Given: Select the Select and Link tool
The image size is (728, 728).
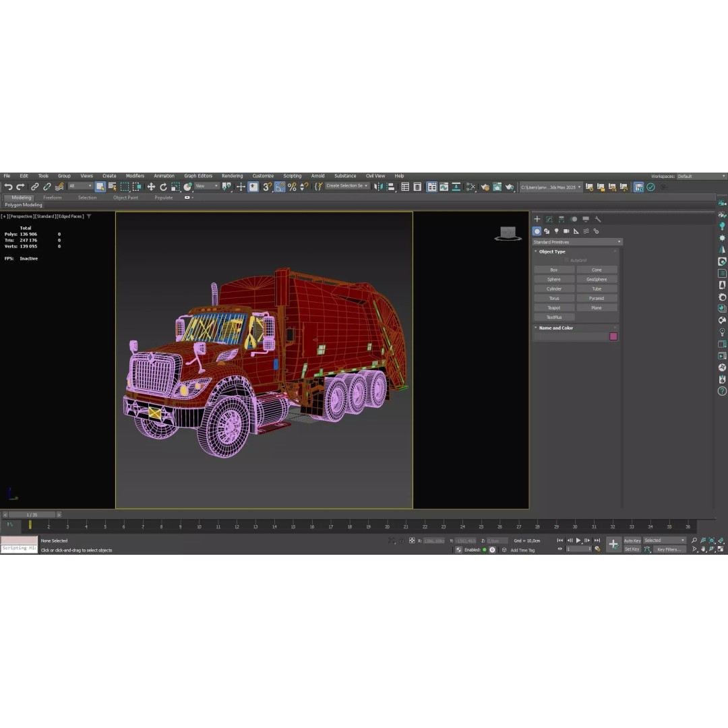Looking at the screenshot, I should click(x=35, y=187).
